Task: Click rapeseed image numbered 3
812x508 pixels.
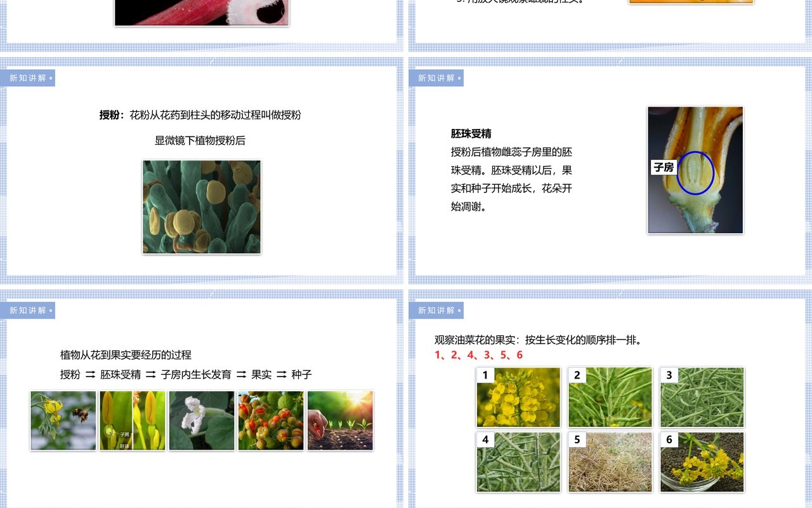Action: click(702, 397)
